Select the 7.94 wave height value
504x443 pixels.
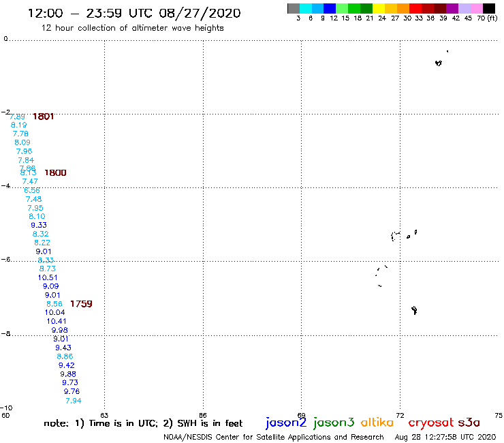[74, 401]
